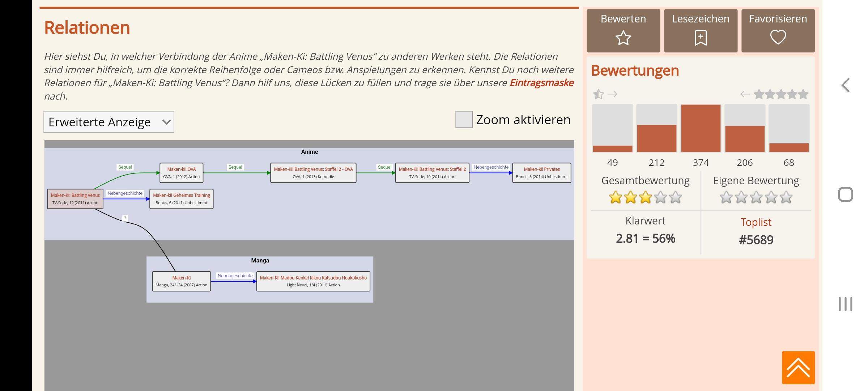The image size is (868, 391).
Task: Click the Lesezeichen bookmark icon
Action: point(701,38)
